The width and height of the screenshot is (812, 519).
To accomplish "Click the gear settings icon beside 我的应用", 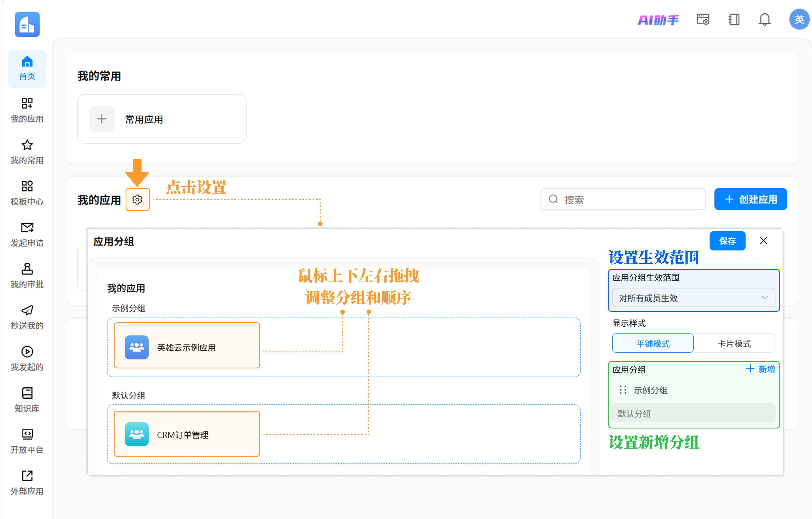I will tap(138, 200).
